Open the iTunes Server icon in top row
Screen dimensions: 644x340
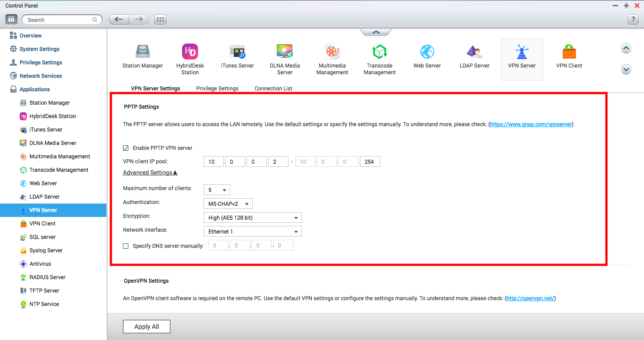tap(237, 52)
